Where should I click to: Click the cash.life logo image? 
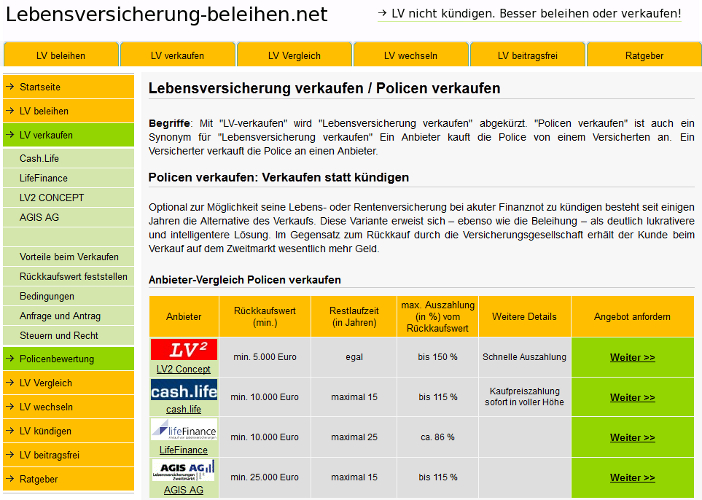[x=183, y=390]
